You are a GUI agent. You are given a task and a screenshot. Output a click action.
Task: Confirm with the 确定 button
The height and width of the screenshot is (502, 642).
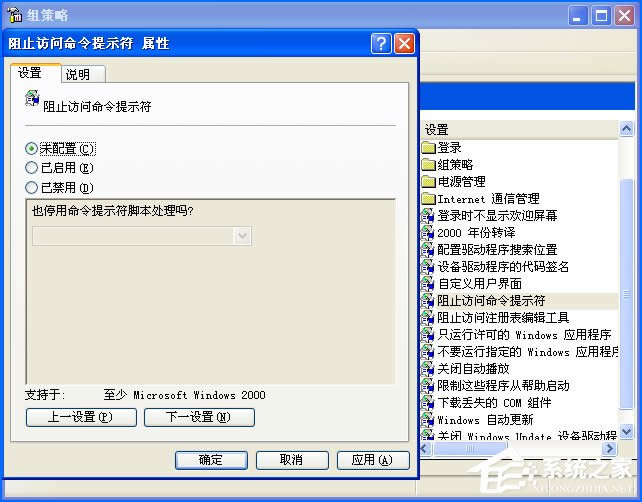click(211, 460)
